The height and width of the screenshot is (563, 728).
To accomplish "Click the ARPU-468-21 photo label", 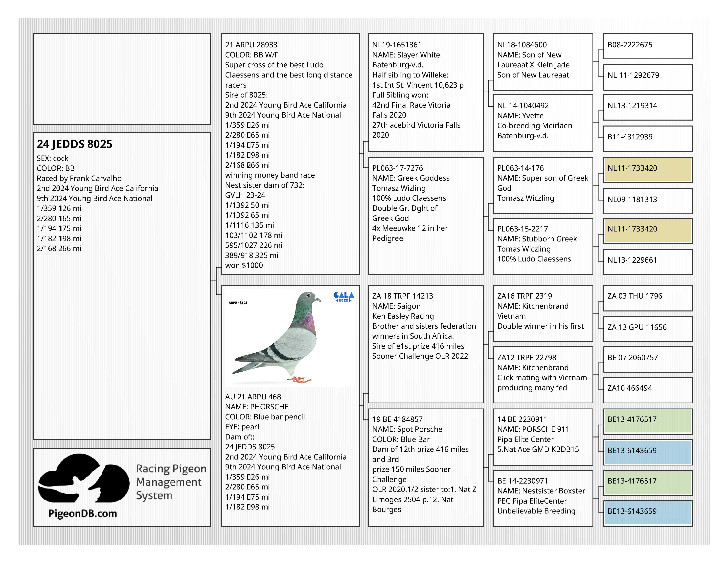I will (x=238, y=303).
